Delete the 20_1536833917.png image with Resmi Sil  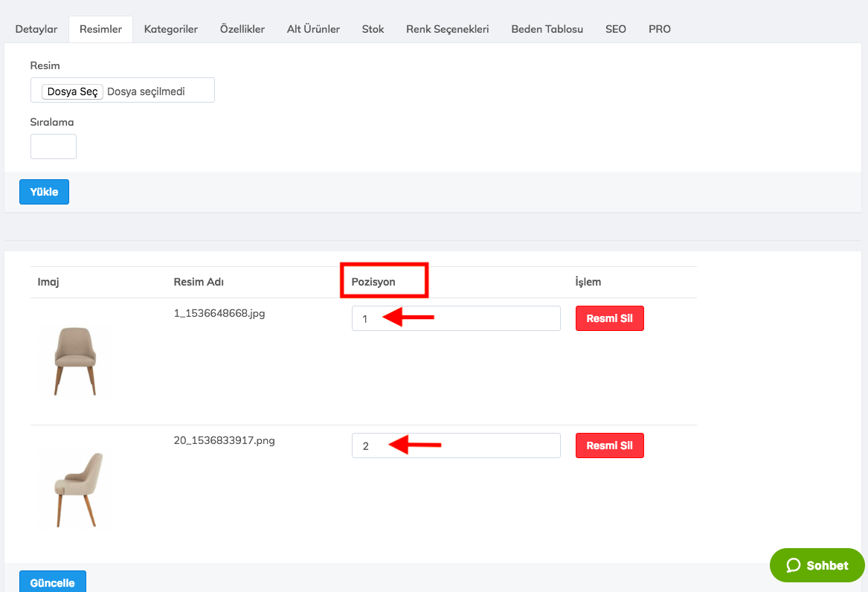[609, 445]
